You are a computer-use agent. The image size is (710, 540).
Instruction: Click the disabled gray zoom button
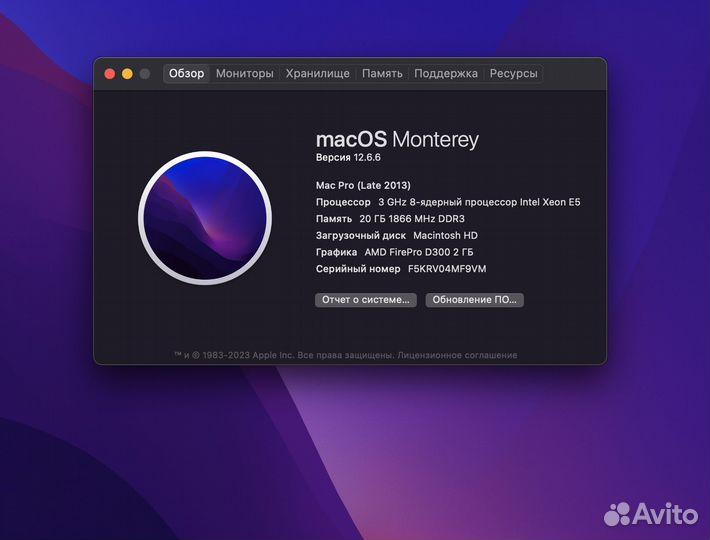pyautogui.click(x=145, y=74)
